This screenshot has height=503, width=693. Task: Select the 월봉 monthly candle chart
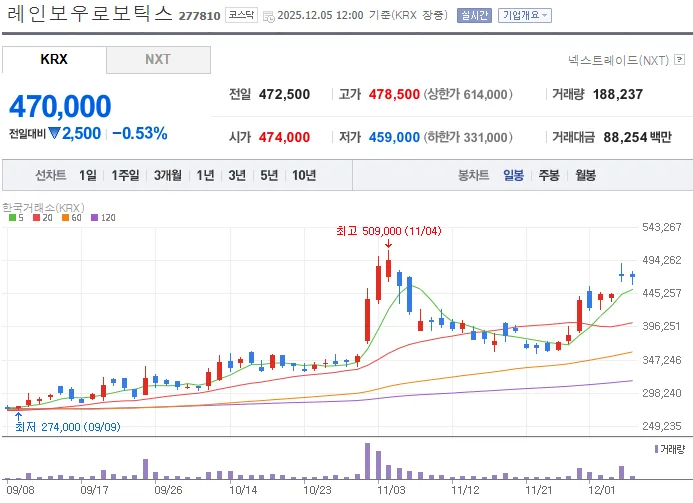click(x=585, y=175)
